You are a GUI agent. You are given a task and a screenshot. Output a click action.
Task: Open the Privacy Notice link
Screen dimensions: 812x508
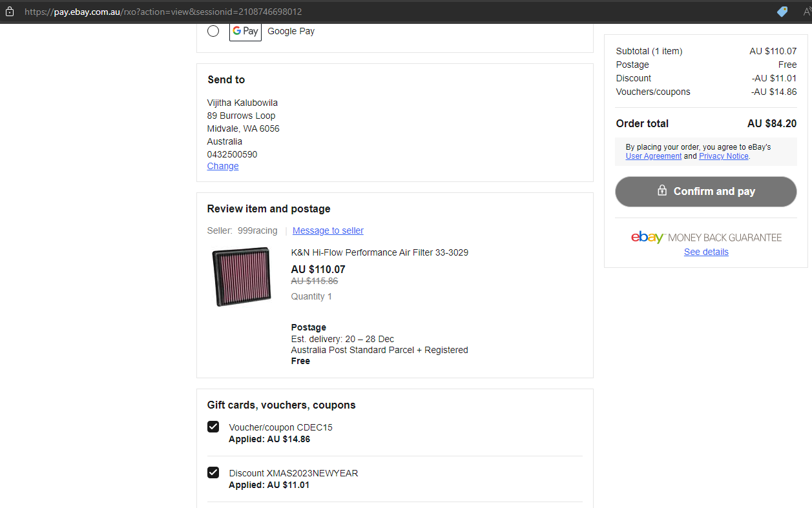point(724,156)
